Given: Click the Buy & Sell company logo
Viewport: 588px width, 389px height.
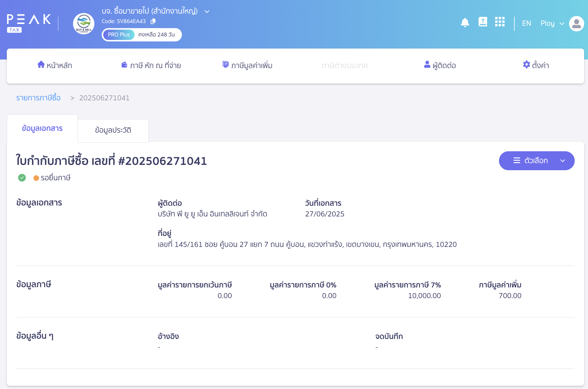Looking at the screenshot, I should (x=84, y=24).
